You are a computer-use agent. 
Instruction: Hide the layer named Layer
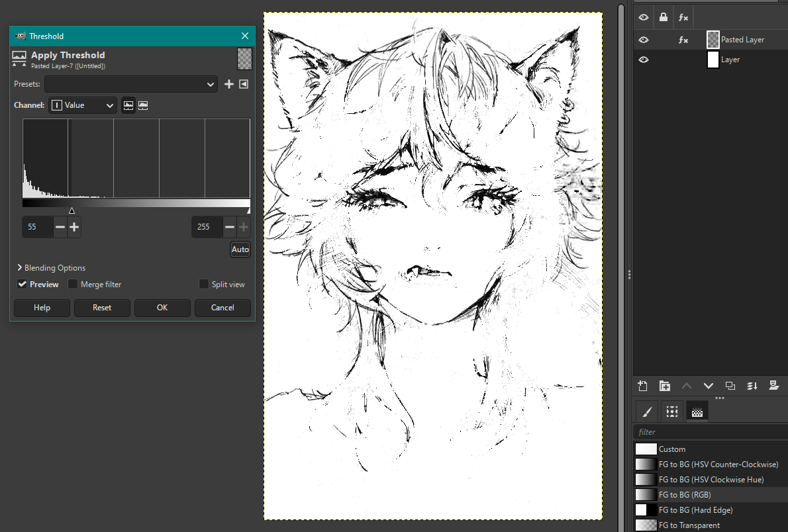coord(643,60)
